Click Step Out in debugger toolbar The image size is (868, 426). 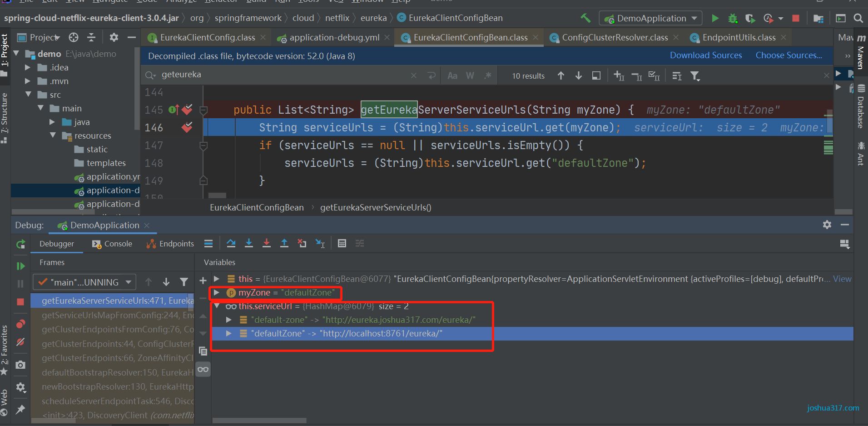[284, 244]
